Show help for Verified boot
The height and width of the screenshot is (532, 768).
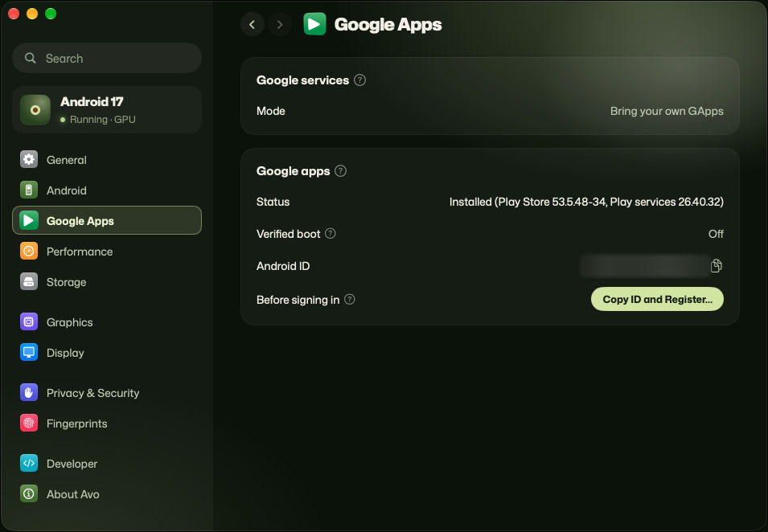pyautogui.click(x=331, y=234)
